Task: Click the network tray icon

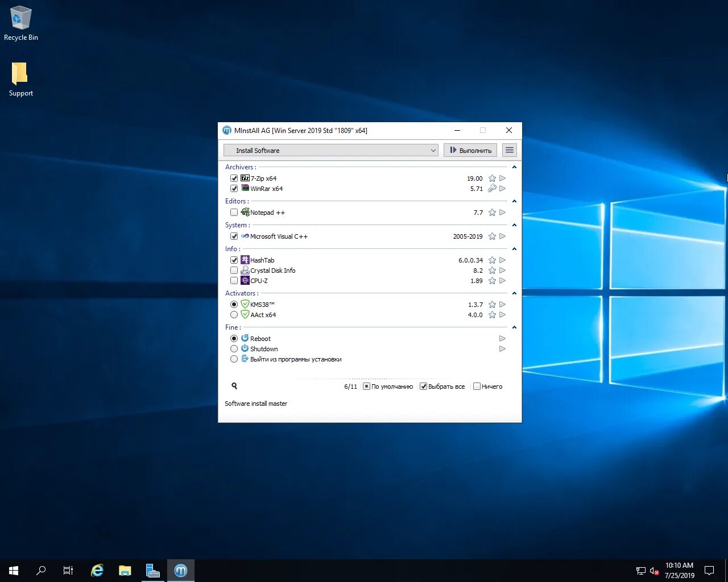Action: 641,571
